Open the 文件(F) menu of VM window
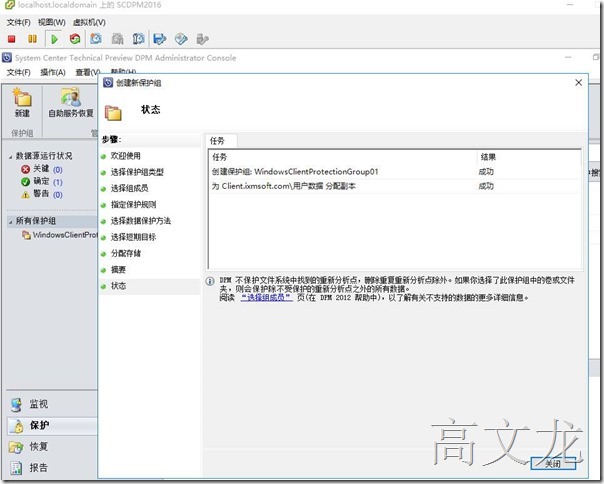The height and width of the screenshot is (484, 604). [18, 22]
